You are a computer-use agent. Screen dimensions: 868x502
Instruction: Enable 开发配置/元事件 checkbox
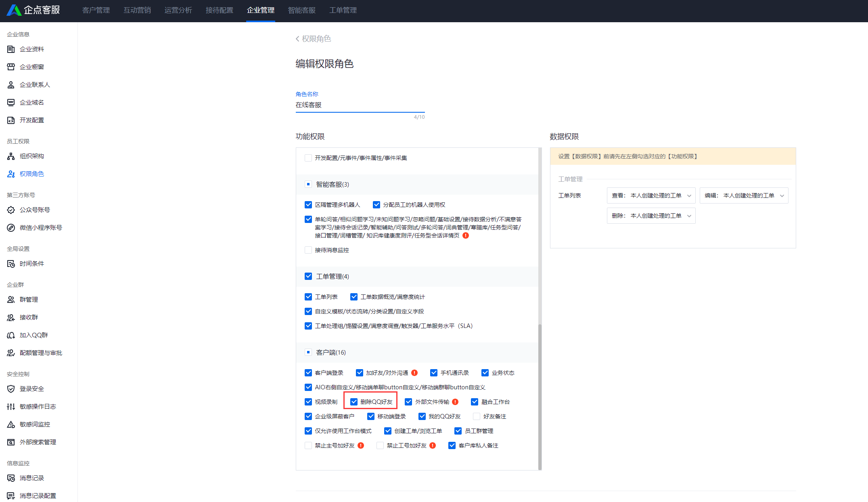click(x=308, y=158)
